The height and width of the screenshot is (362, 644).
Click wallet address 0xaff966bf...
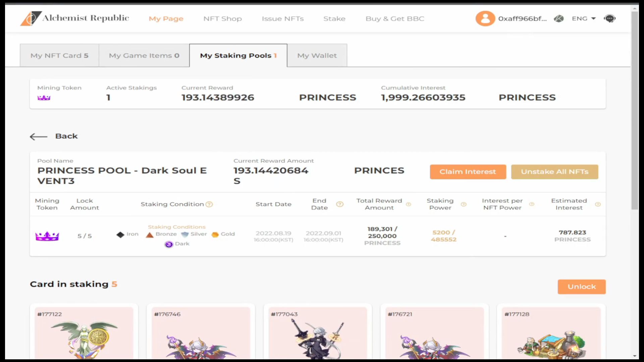pyautogui.click(x=522, y=18)
